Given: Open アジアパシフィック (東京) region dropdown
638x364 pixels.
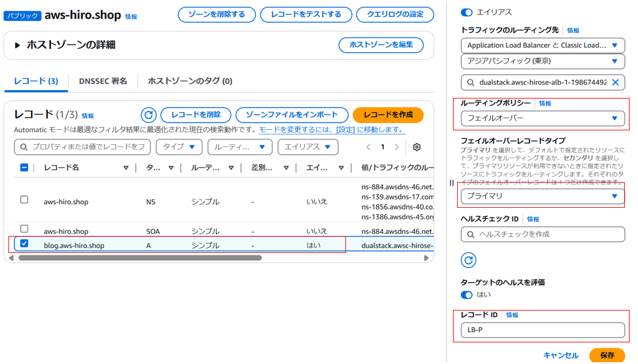Looking at the screenshot, I should (543, 61).
